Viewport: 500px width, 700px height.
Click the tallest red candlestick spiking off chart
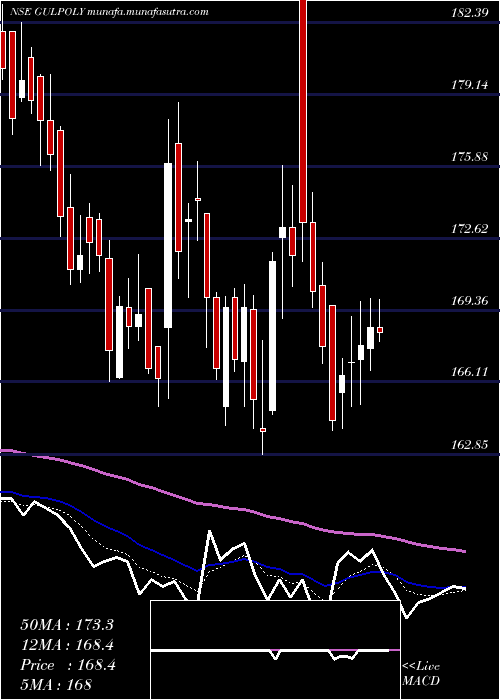tap(303, 111)
